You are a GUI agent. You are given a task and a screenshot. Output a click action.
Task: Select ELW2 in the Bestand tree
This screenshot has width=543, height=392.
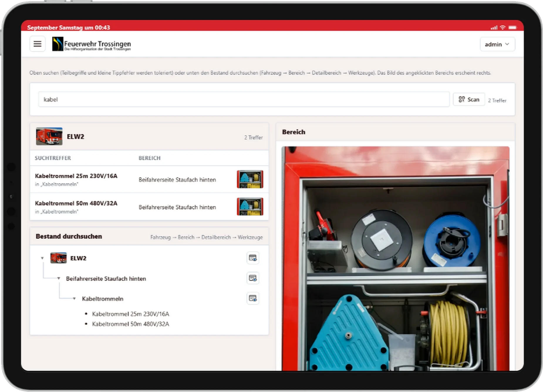coord(78,258)
